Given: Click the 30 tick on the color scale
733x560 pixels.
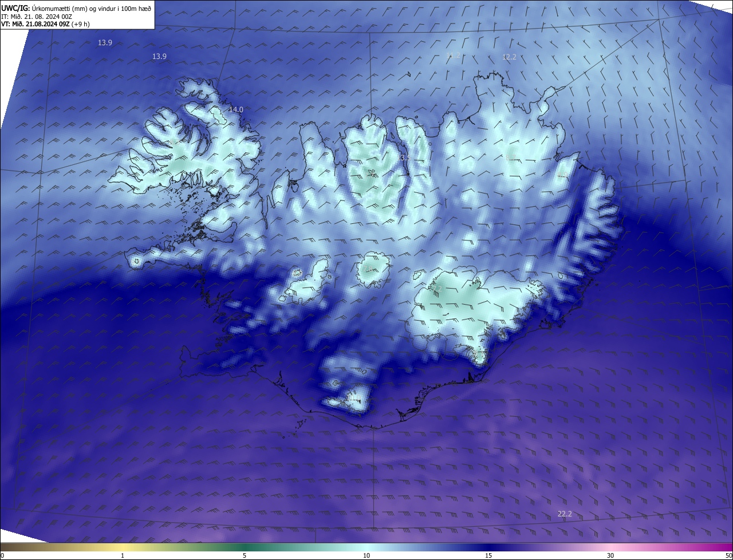Looking at the screenshot, I should pos(610,555).
